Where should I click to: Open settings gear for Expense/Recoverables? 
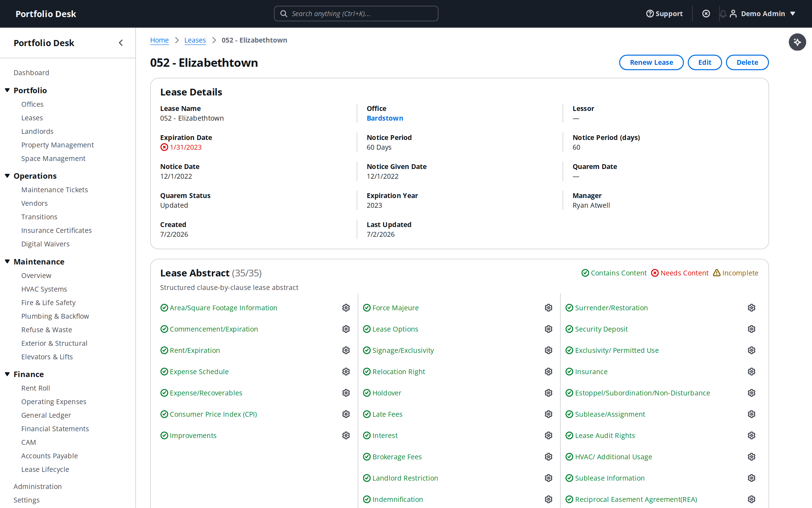[x=346, y=393]
